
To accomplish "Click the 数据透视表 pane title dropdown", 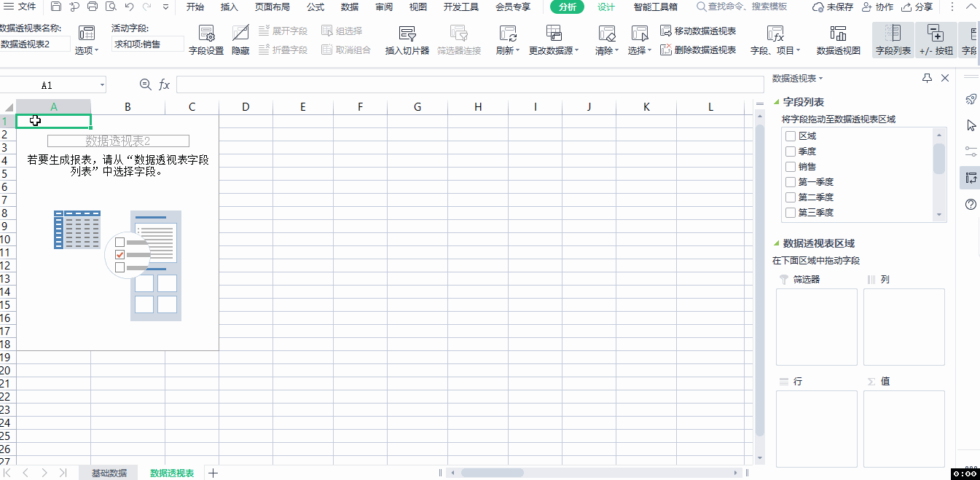I will click(x=798, y=78).
